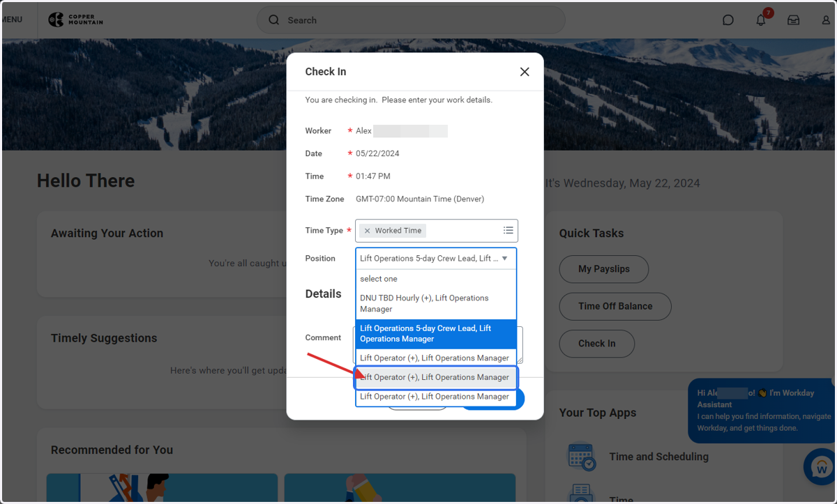Click the Time Off Balance quick task

pyautogui.click(x=615, y=306)
